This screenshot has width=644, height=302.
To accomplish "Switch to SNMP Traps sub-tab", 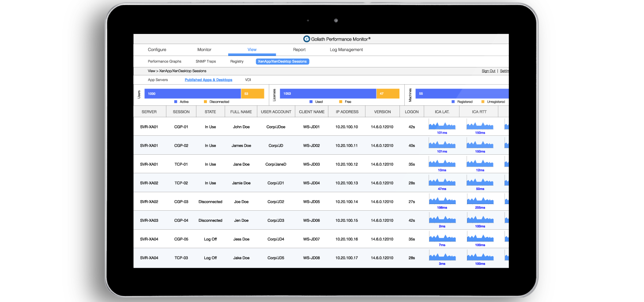I will point(206,61).
